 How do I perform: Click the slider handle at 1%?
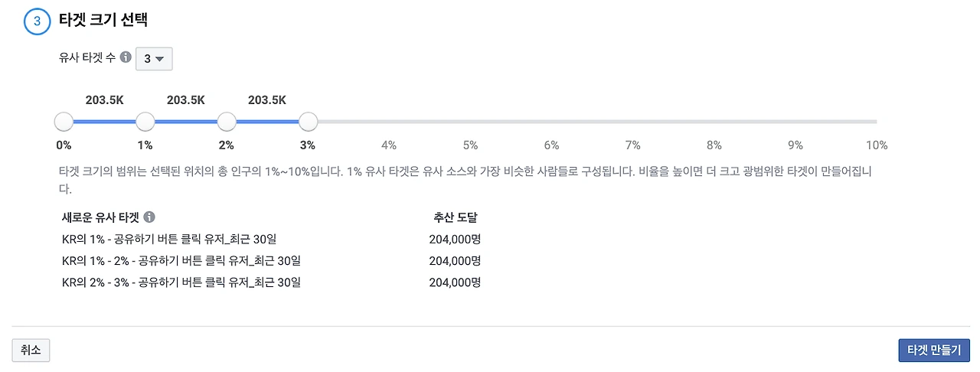(145, 122)
